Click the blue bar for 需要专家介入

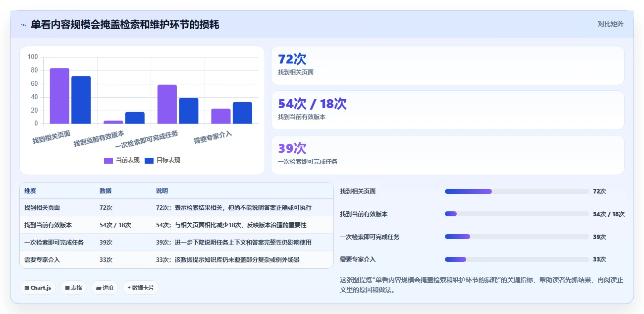pyautogui.click(x=242, y=113)
